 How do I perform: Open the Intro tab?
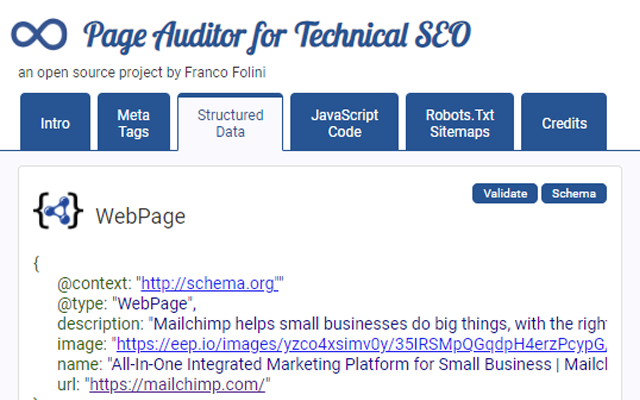pyautogui.click(x=55, y=124)
